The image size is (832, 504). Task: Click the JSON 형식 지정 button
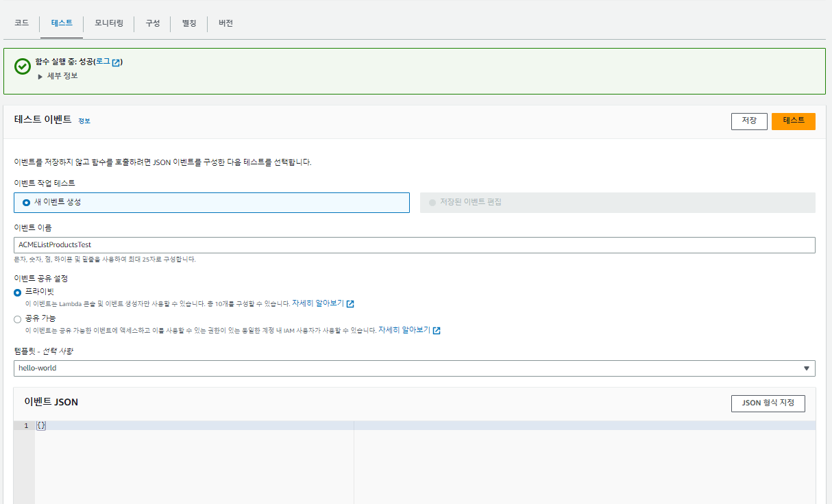coord(768,403)
